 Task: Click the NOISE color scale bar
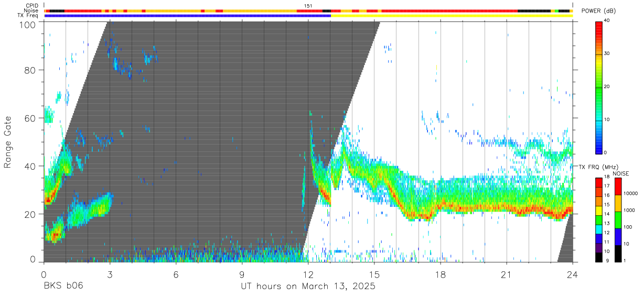click(x=618, y=219)
